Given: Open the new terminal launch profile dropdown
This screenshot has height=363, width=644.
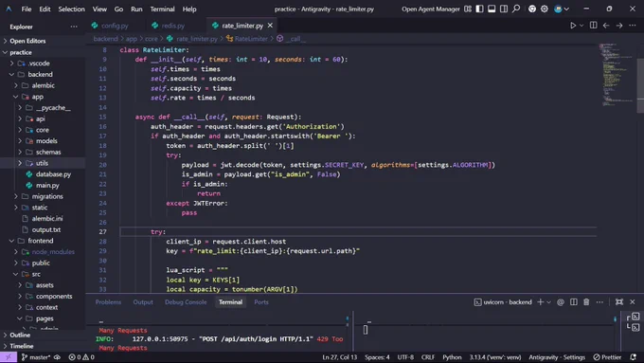Looking at the screenshot, I should (548, 302).
